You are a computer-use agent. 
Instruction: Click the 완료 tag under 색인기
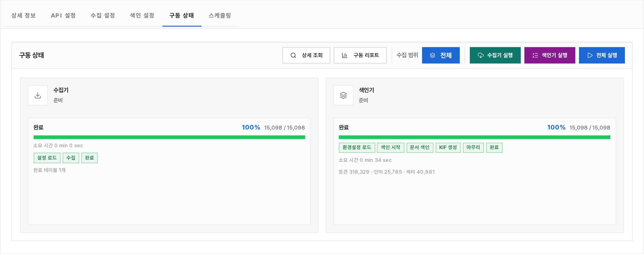click(494, 147)
